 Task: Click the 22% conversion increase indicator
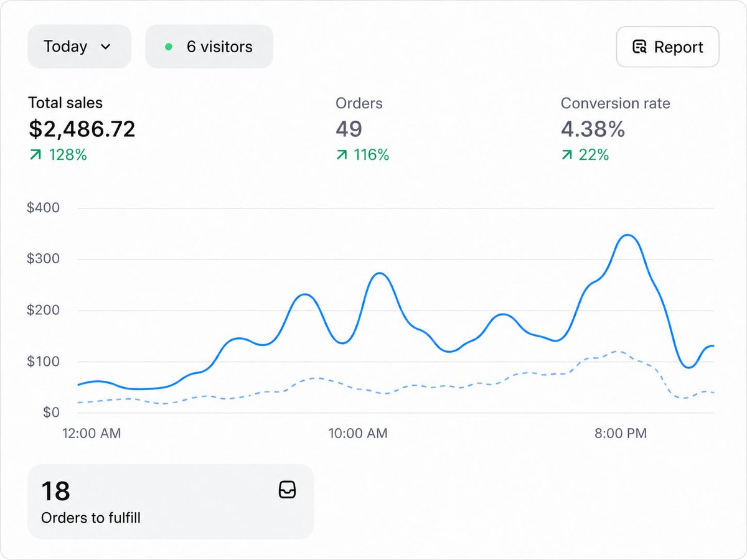tap(585, 155)
